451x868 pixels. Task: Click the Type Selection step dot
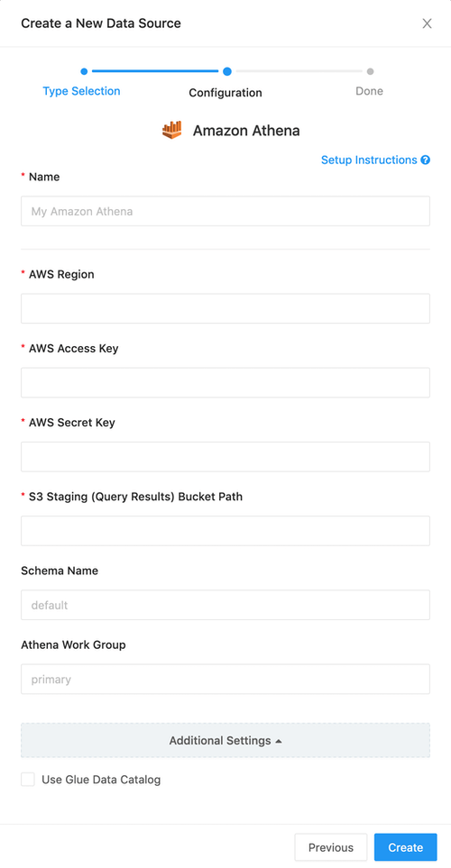84,71
